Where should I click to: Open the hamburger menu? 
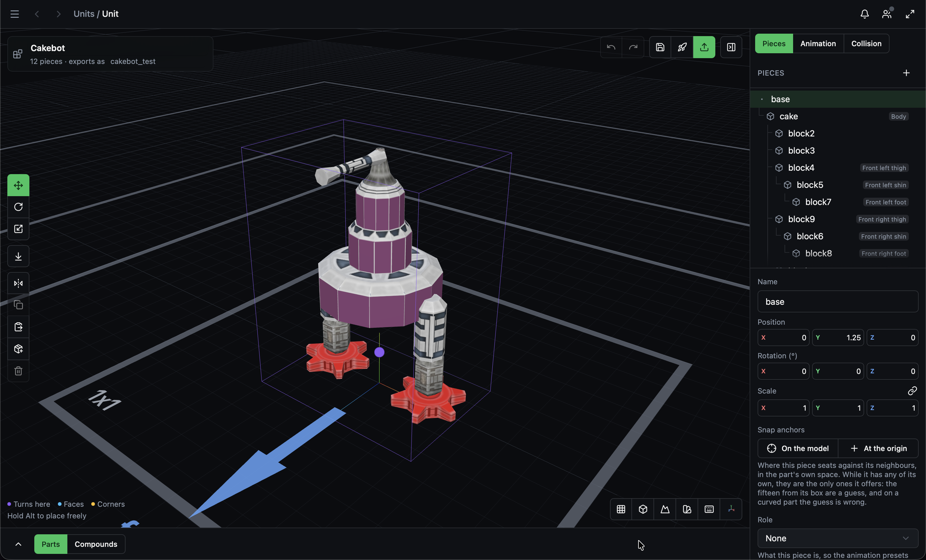[x=14, y=14]
